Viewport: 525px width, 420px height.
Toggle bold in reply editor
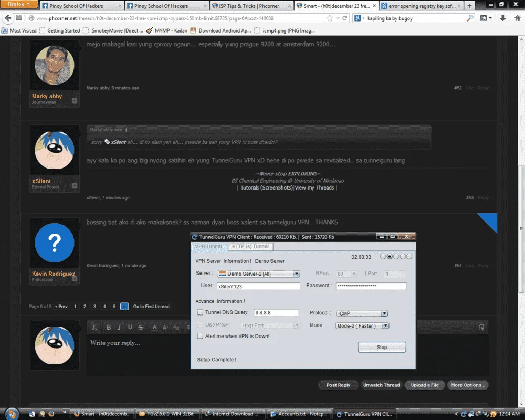[x=109, y=327]
